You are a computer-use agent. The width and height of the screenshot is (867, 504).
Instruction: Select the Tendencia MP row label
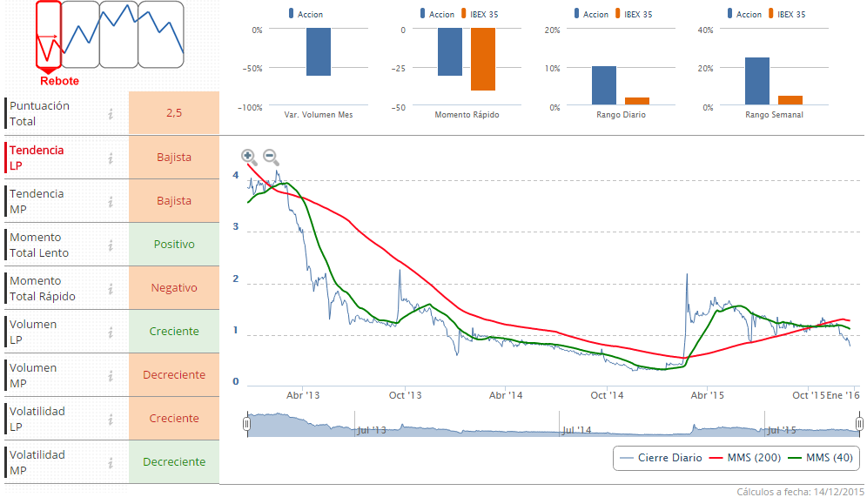point(37,201)
